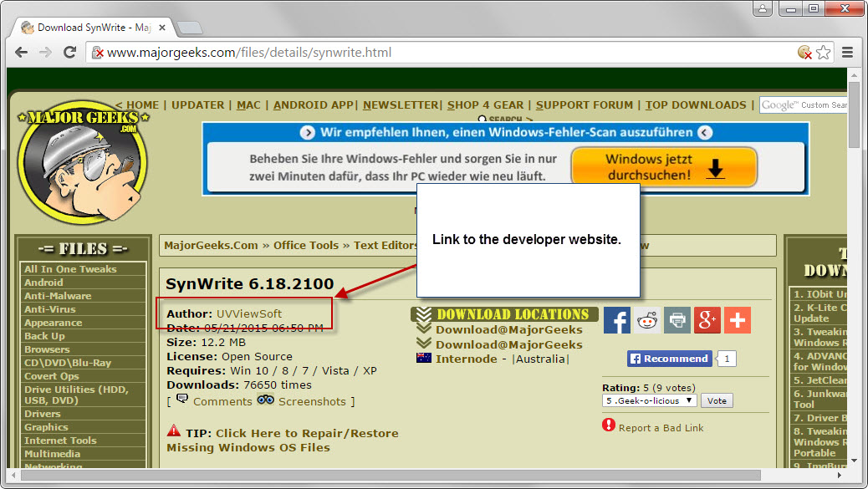This screenshot has width=868, height=489.
Task: Open MAC in the navigation menu
Action: (248, 105)
